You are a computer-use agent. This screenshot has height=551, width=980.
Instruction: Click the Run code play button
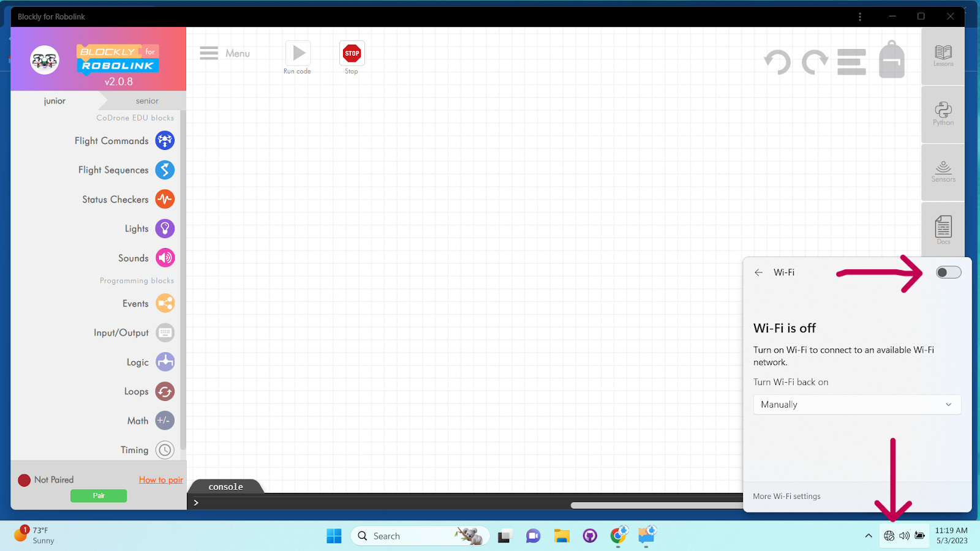298,53
